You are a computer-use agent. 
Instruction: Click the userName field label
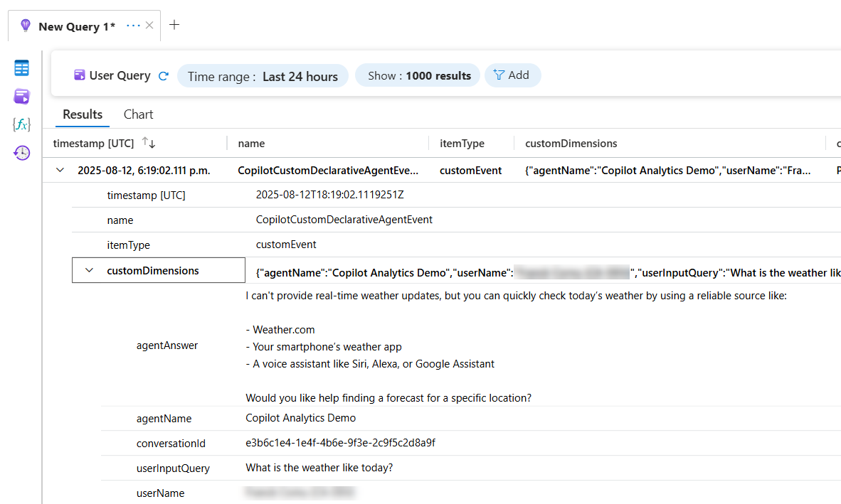[x=160, y=493]
